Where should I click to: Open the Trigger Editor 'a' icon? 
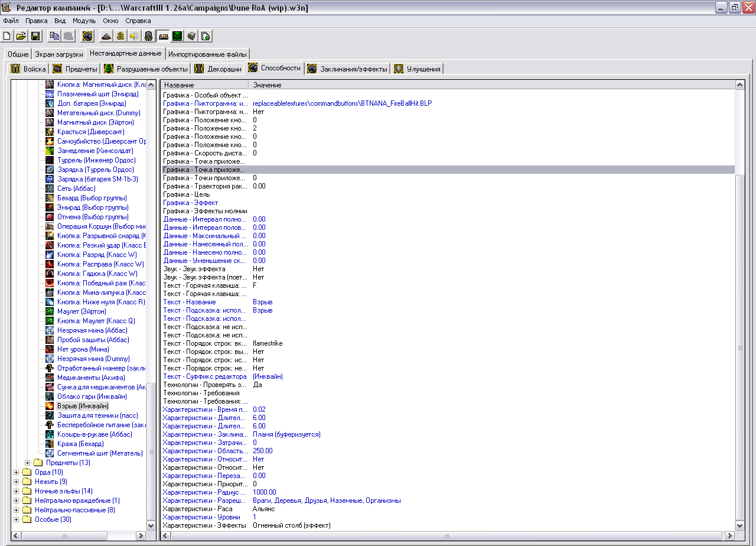[x=120, y=36]
